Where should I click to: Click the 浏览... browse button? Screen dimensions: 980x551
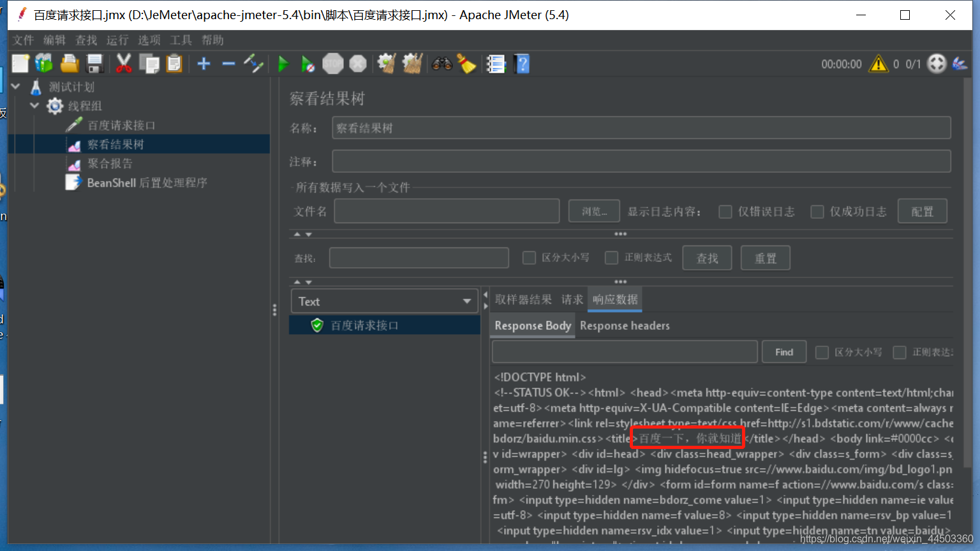[x=595, y=211]
